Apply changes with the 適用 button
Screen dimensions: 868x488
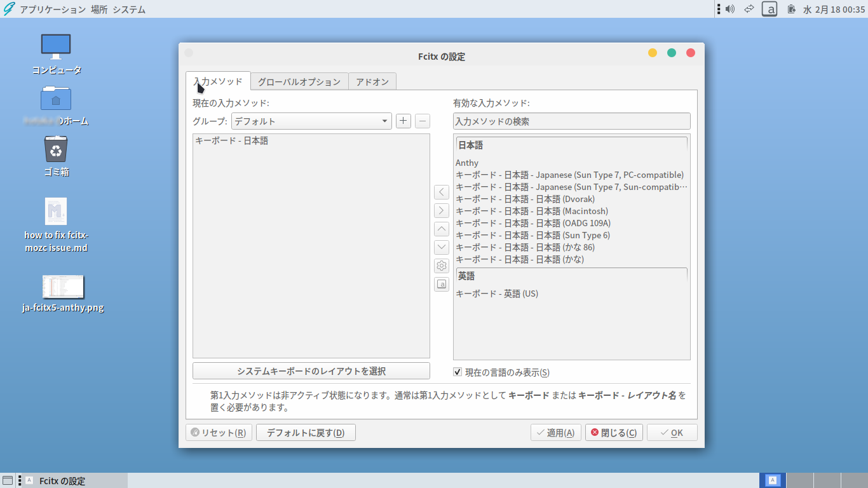555,432
